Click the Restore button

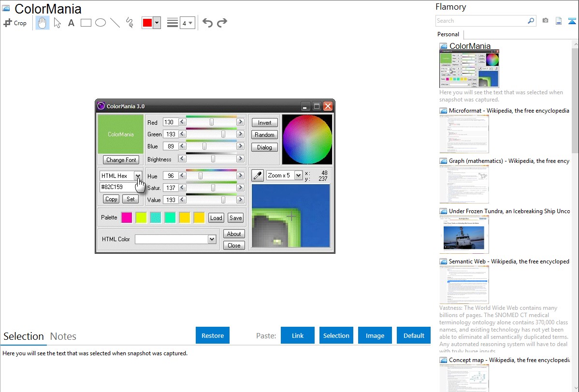click(213, 335)
